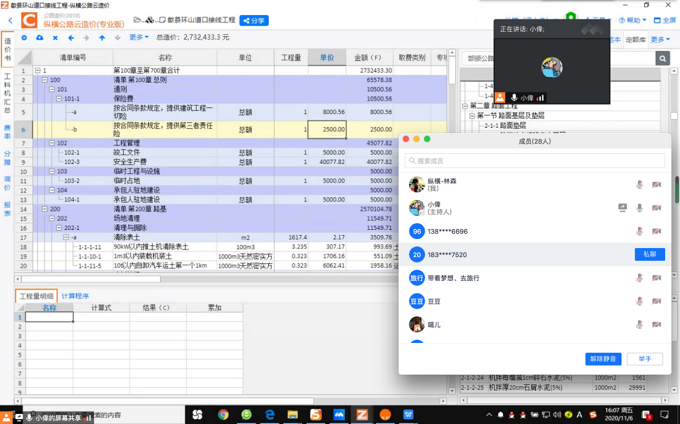
Task: Click the 单价 column header
Action: (x=327, y=58)
